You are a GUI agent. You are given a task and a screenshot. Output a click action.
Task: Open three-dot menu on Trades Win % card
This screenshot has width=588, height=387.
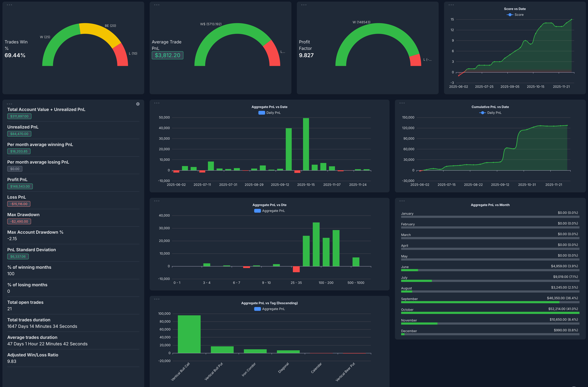click(x=9, y=5)
